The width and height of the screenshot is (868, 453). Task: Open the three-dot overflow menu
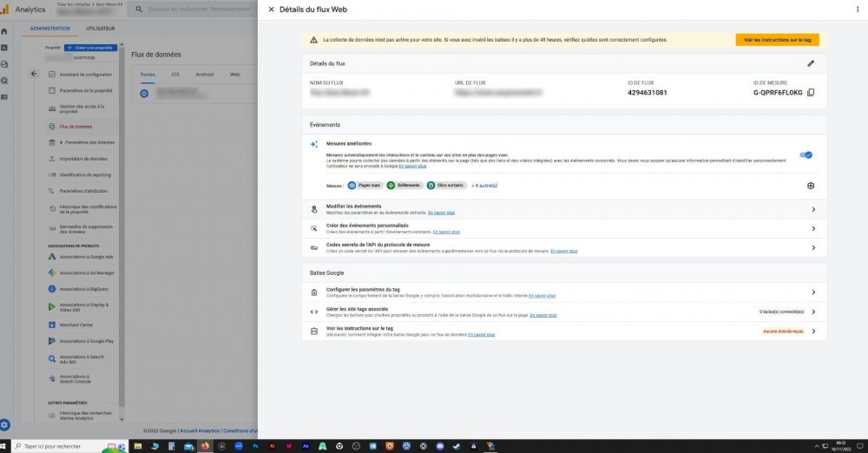pyautogui.click(x=858, y=10)
